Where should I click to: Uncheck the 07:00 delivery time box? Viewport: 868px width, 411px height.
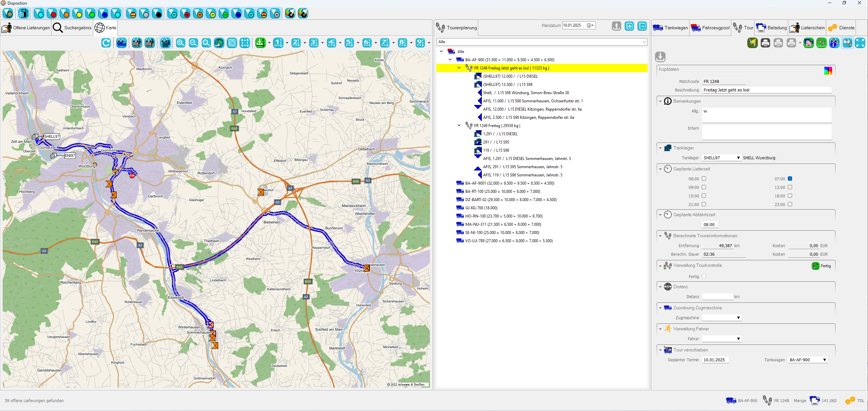790,178
